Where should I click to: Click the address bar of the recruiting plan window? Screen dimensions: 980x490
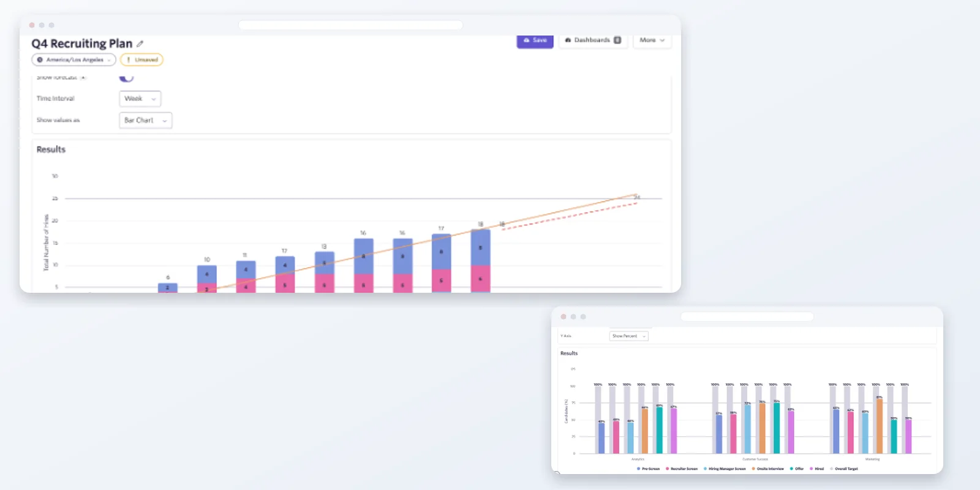[350, 25]
